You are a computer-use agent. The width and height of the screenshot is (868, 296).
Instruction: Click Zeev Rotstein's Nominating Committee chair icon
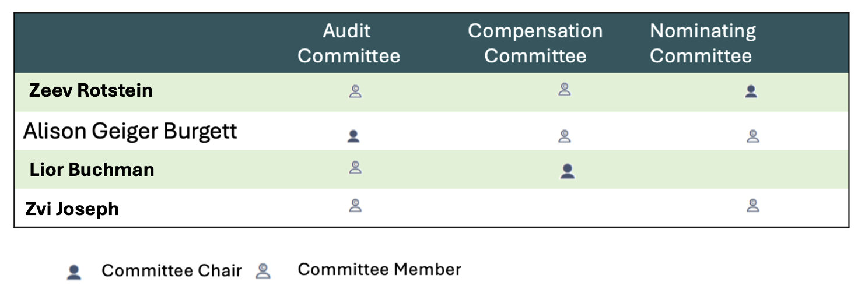click(751, 91)
